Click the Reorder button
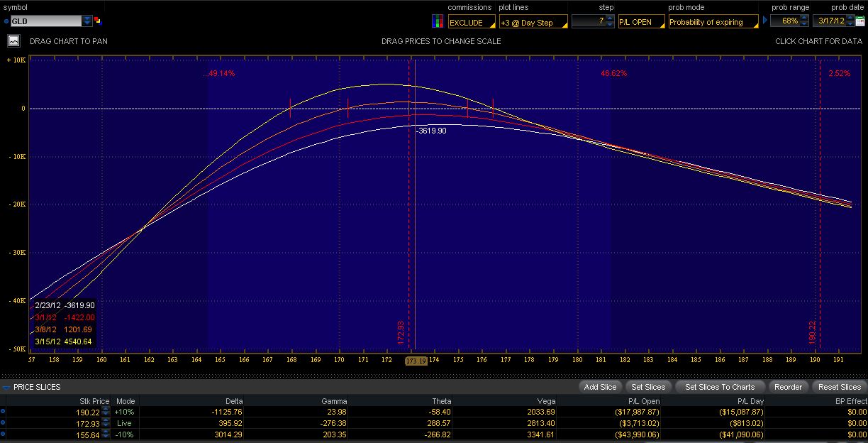The height and width of the screenshot is (443, 868). click(x=788, y=387)
